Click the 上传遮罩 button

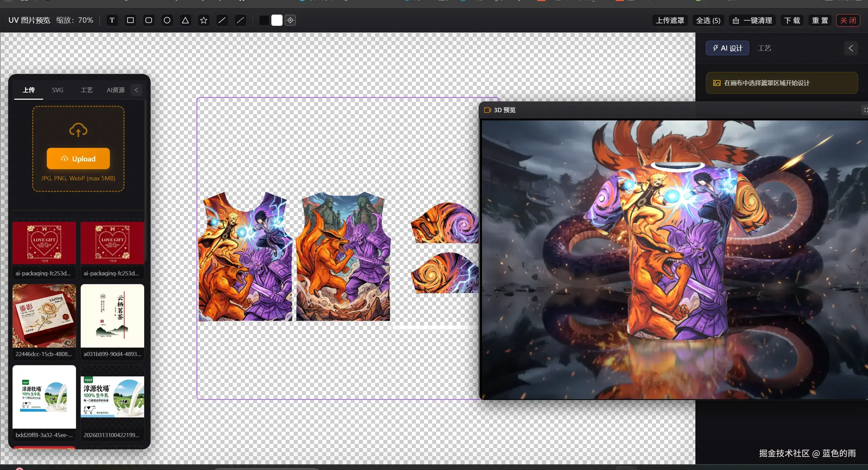(670, 20)
